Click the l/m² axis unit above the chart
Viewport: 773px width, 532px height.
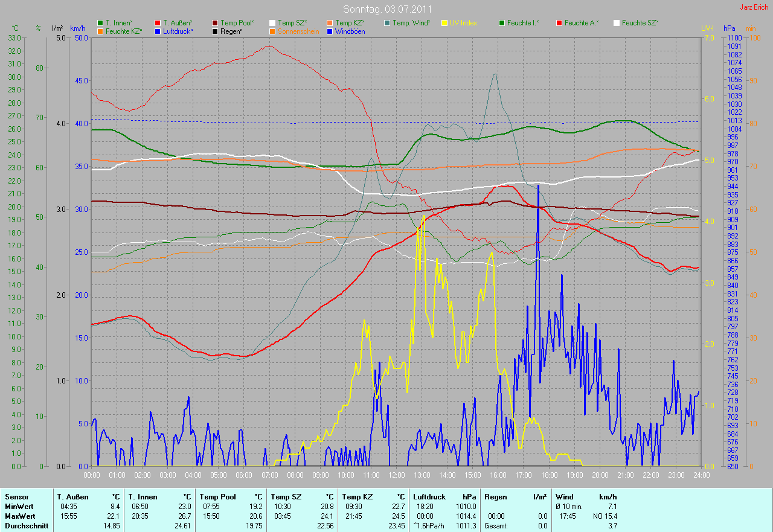tap(57, 28)
